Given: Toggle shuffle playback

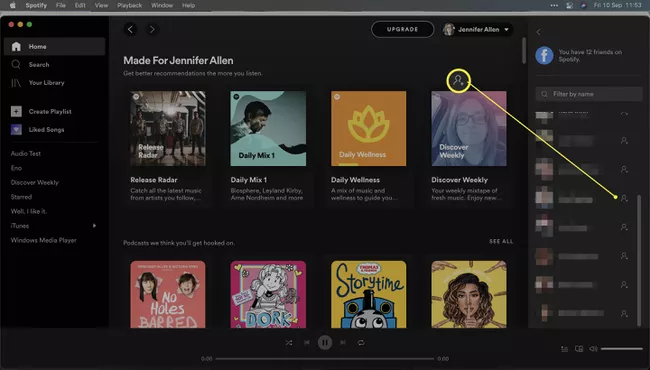Looking at the screenshot, I should (289, 343).
